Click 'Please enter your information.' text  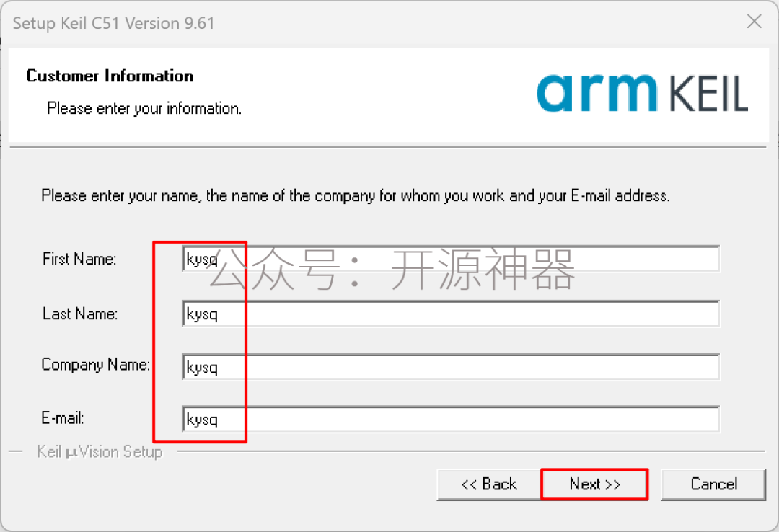[144, 108]
